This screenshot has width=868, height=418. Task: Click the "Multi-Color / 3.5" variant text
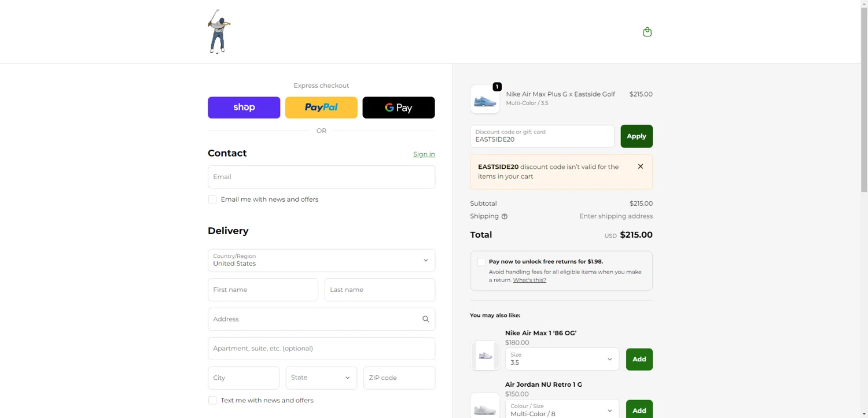click(527, 103)
